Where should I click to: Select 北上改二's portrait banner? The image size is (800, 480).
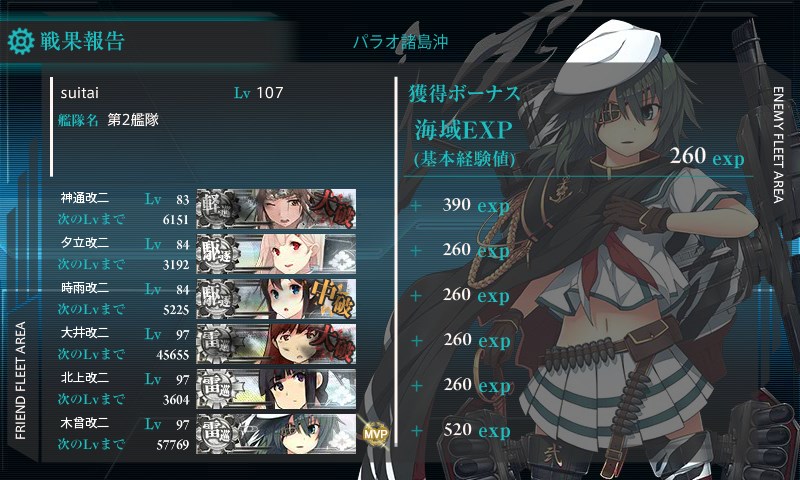(276, 389)
